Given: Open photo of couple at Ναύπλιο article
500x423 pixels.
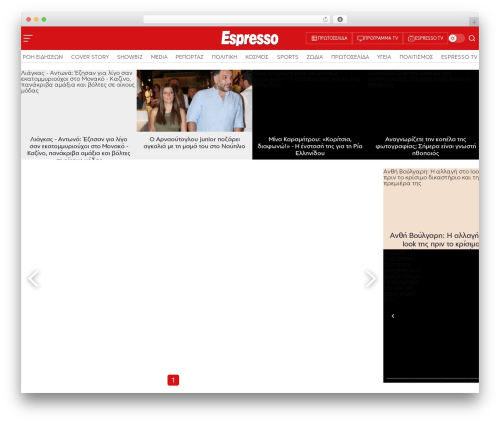Looking at the screenshot, I should [x=194, y=101].
